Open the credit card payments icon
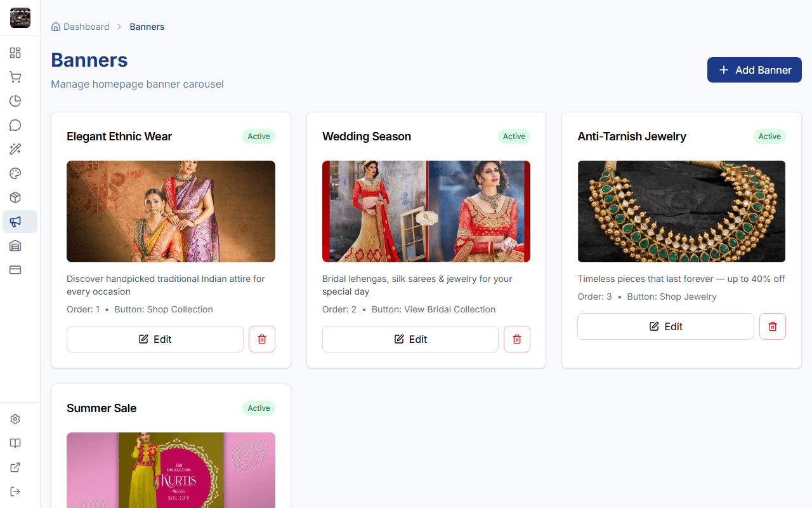The width and height of the screenshot is (812, 508). click(x=15, y=270)
